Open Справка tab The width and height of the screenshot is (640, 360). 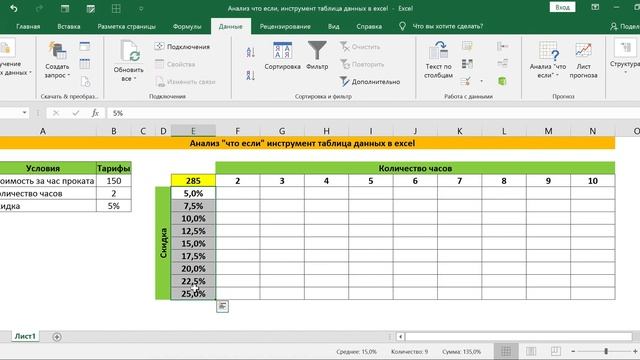coord(369,27)
